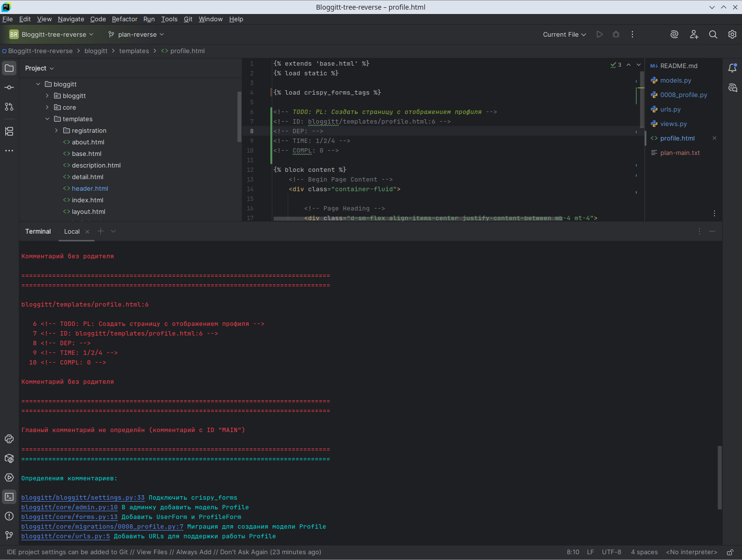Select header.html in project tree

coord(90,188)
